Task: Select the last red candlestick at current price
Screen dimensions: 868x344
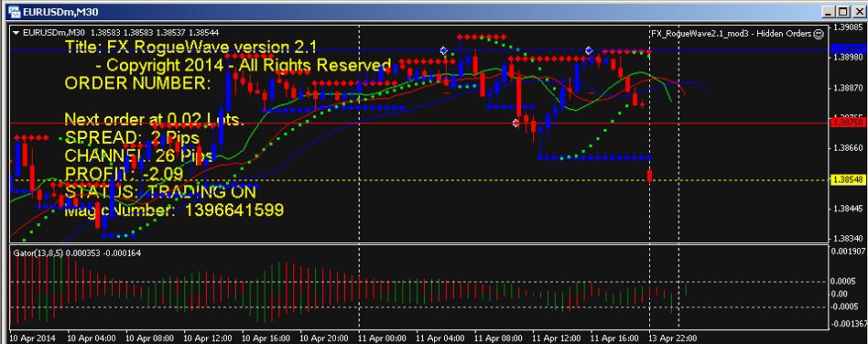Action: [649, 176]
